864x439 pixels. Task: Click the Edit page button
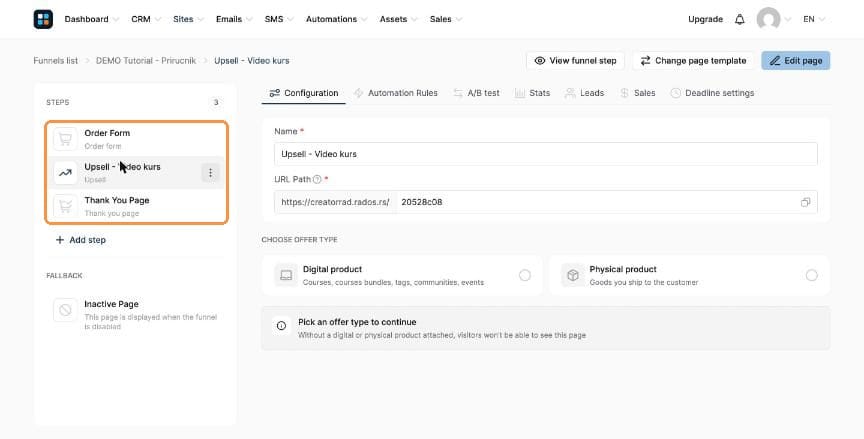pyautogui.click(x=796, y=61)
